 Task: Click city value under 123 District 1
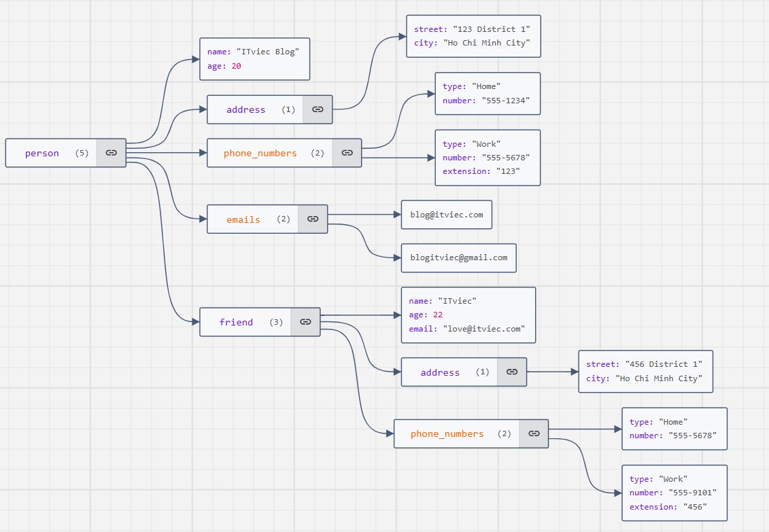coord(487,43)
